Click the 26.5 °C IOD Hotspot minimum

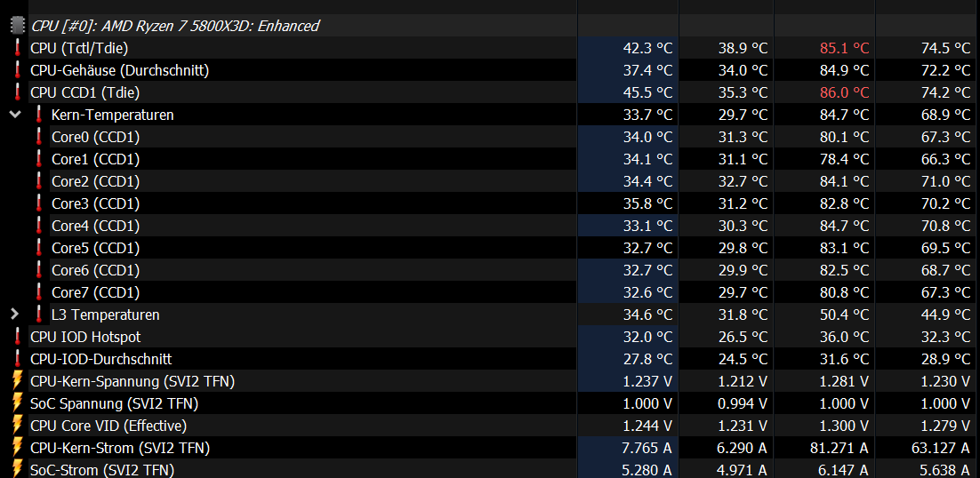743,337
